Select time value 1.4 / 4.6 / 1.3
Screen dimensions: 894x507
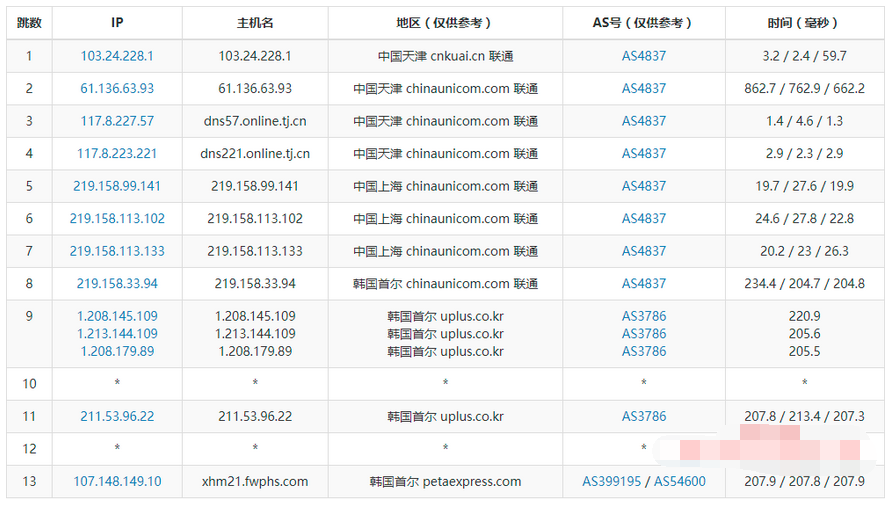pos(804,121)
